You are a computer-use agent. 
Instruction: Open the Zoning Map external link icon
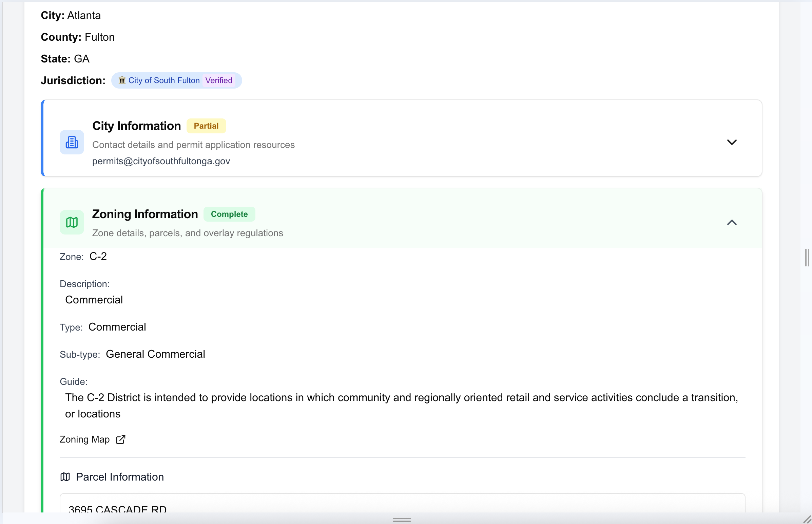coord(120,439)
